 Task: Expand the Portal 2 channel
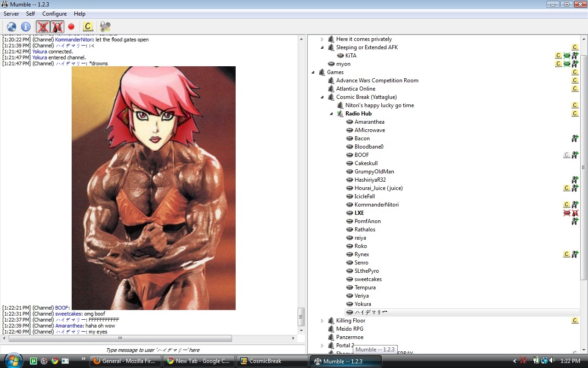pyautogui.click(x=322, y=345)
